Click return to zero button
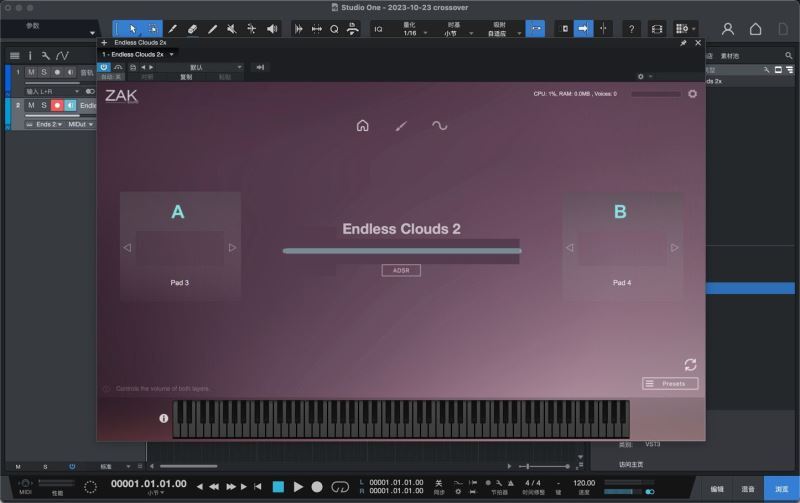This screenshot has width=800, height=503. [258, 487]
